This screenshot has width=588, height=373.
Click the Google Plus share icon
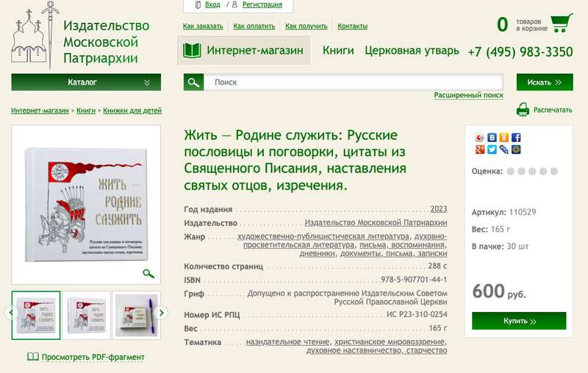tap(480, 149)
